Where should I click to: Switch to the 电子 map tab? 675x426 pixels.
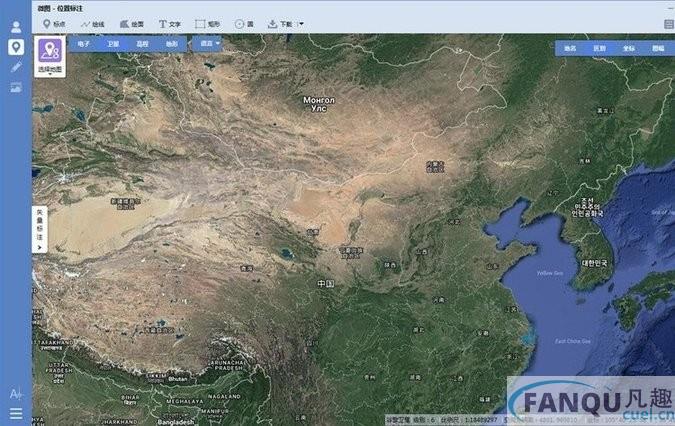[x=84, y=44]
